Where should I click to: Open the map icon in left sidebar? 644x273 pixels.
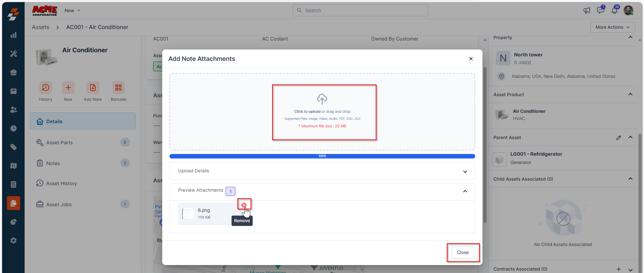coord(14,166)
